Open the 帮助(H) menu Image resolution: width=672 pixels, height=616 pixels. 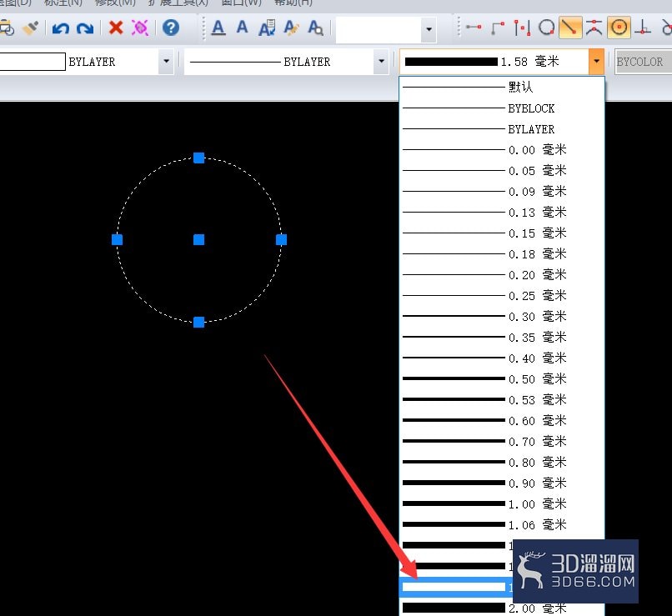[293, 3]
